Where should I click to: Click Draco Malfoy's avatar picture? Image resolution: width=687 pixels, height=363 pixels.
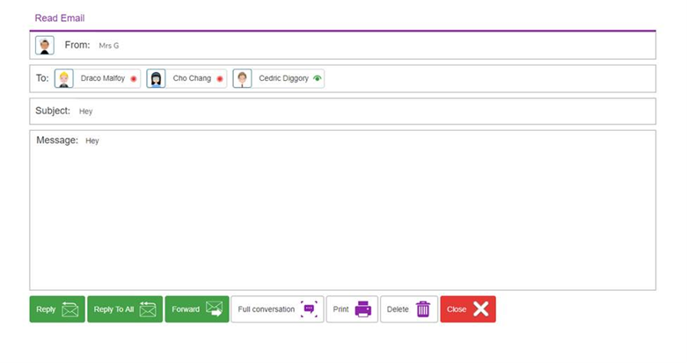(64, 78)
